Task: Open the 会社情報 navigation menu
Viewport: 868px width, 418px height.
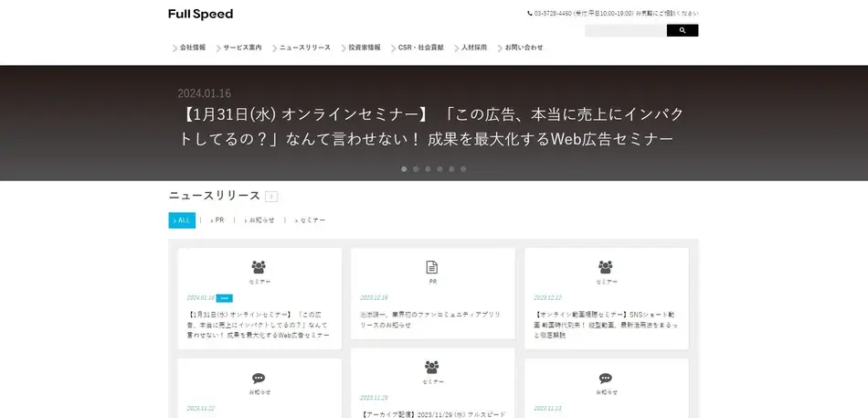Action: [x=192, y=48]
